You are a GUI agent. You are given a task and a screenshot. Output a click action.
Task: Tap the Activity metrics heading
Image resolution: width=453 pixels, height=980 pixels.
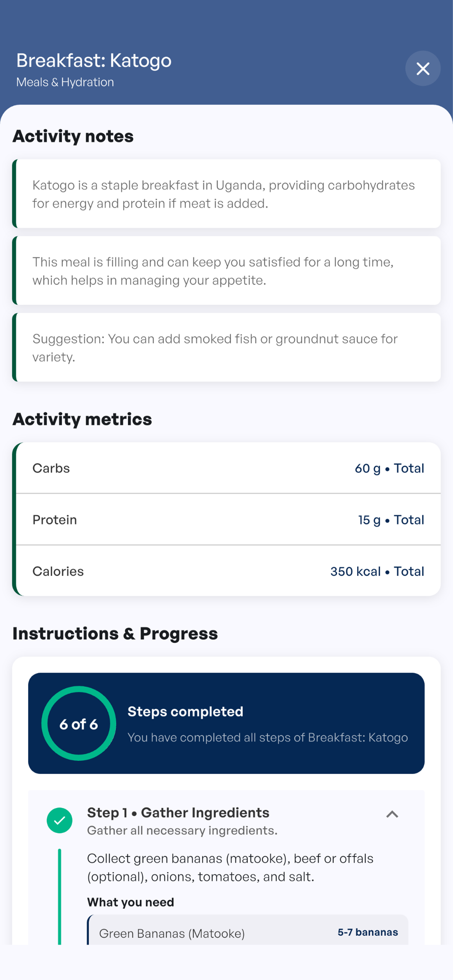click(x=82, y=419)
